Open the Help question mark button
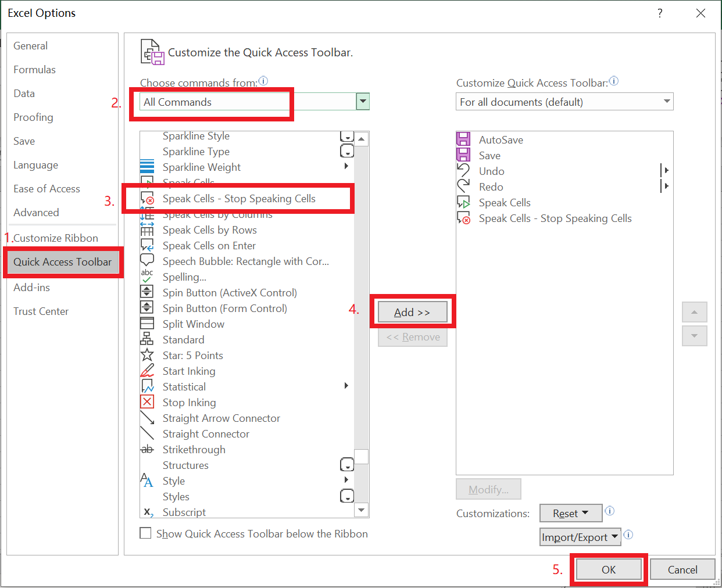The height and width of the screenshot is (588, 722). coord(660,13)
